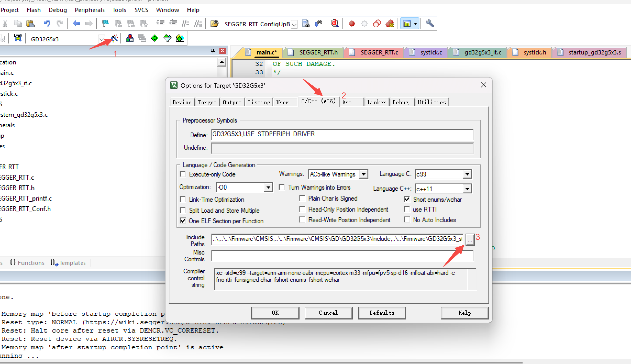Open the Peripherals menu
This screenshot has height=364, width=631.
coord(90,10)
